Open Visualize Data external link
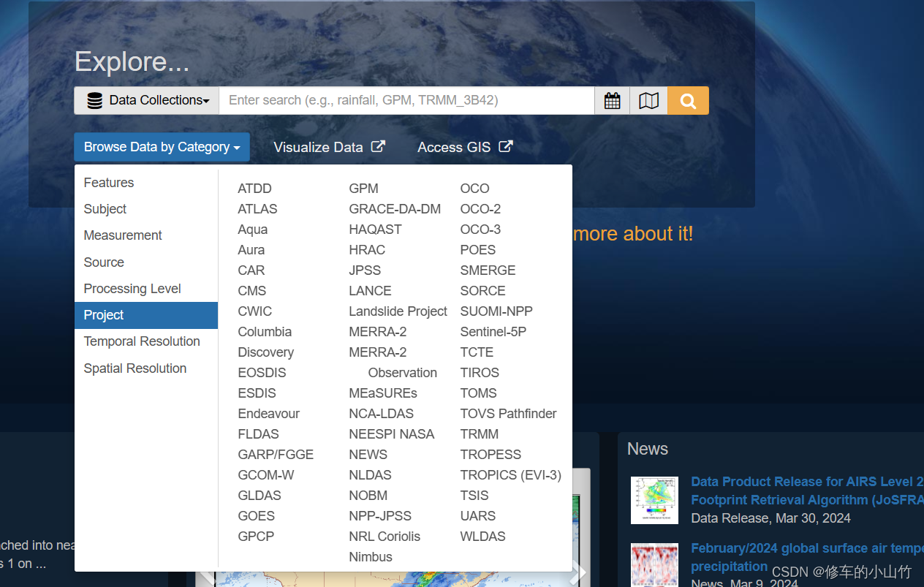Image resolution: width=924 pixels, height=587 pixels. 329,147
